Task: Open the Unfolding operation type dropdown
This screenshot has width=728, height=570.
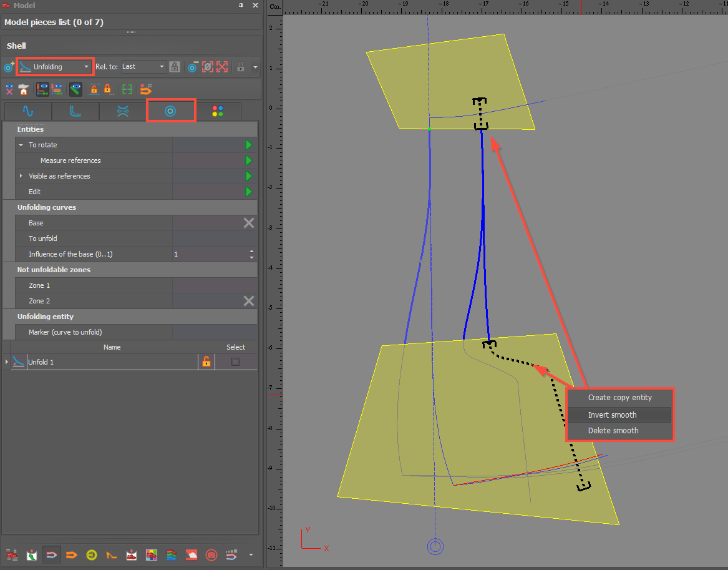Action: 55,67
